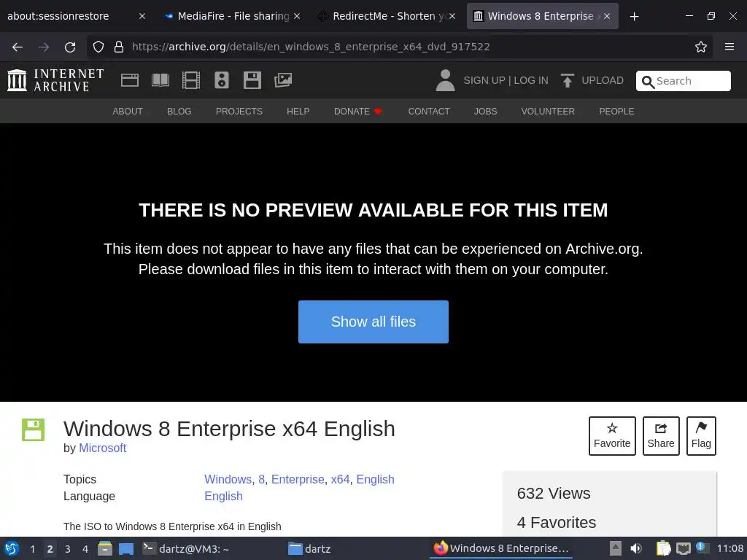Click the network monitor tray icon

pyautogui.click(x=683, y=548)
